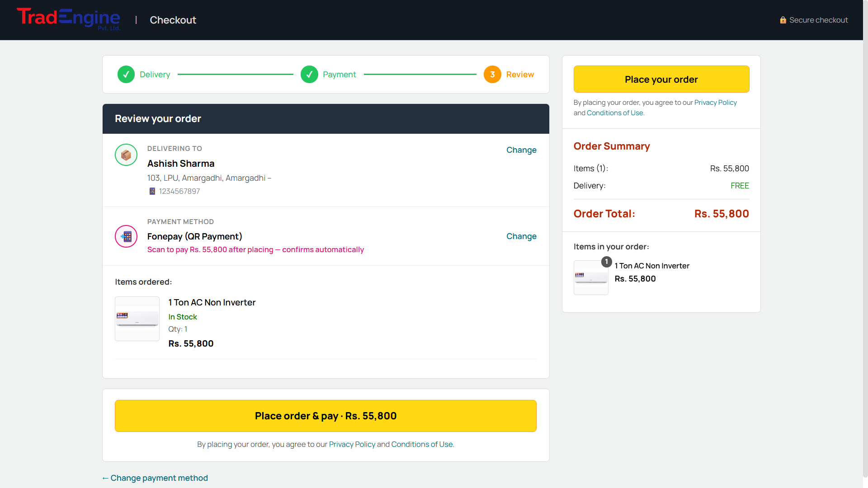The width and height of the screenshot is (868, 488).
Task: Click the customer name Ashish Sharma
Action: tap(181, 164)
